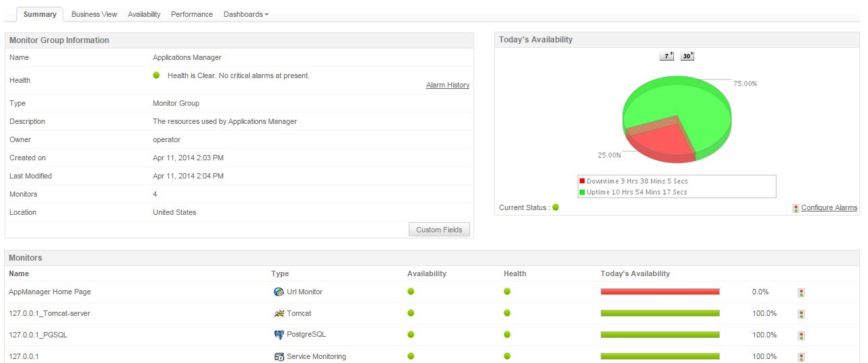Open the Alarm History link

(448, 85)
